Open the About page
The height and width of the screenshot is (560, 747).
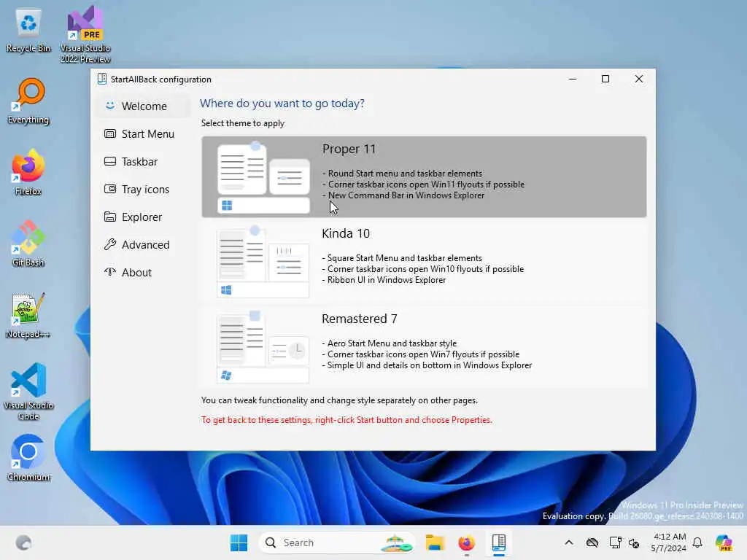point(142,272)
